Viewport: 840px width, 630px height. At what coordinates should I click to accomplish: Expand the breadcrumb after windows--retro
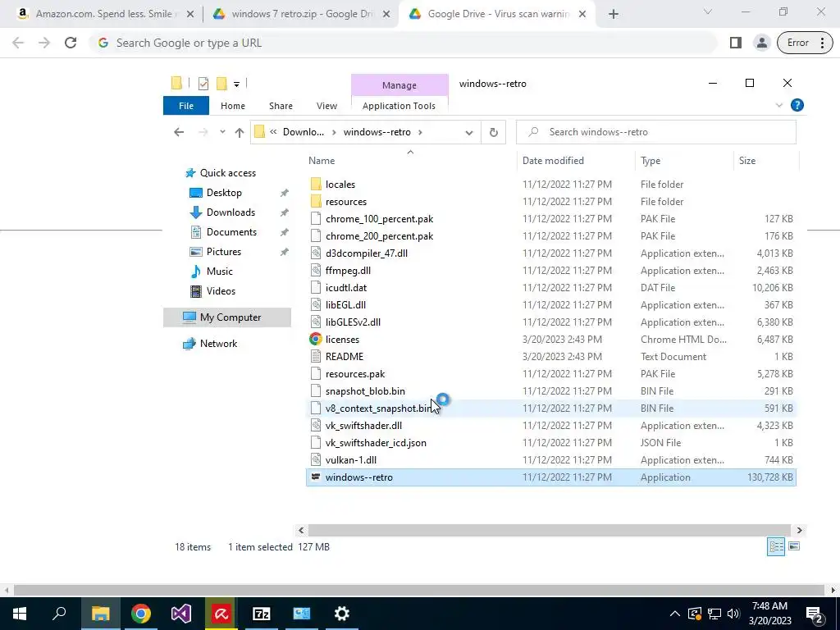(x=421, y=132)
